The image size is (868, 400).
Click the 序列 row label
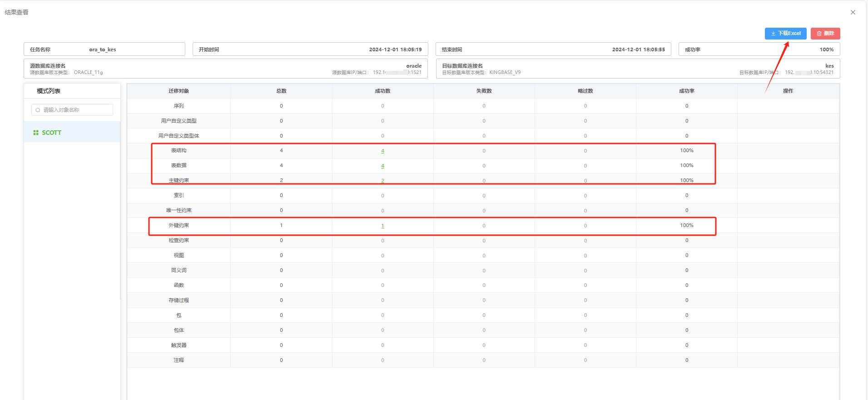[179, 106]
